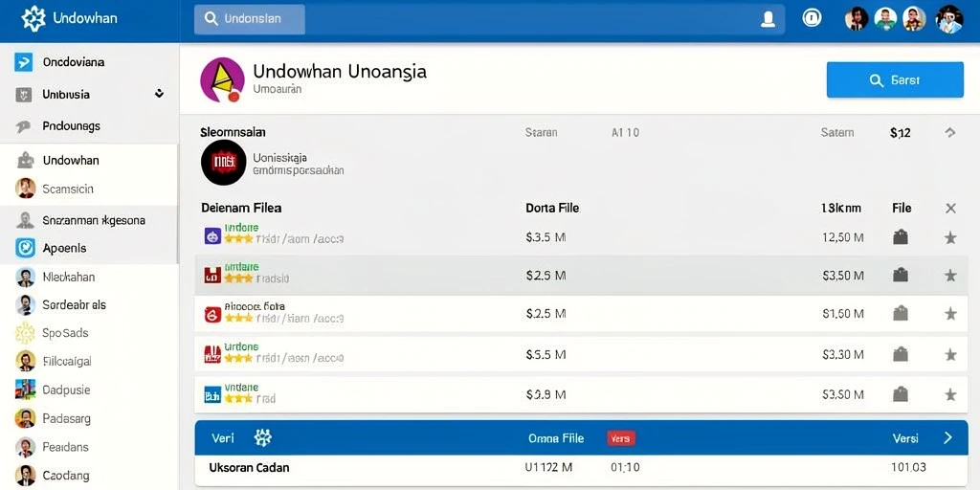This screenshot has height=490, width=980.
Task: Open the bag icon in $3,30 M row
Action: (x=900, y=354)
